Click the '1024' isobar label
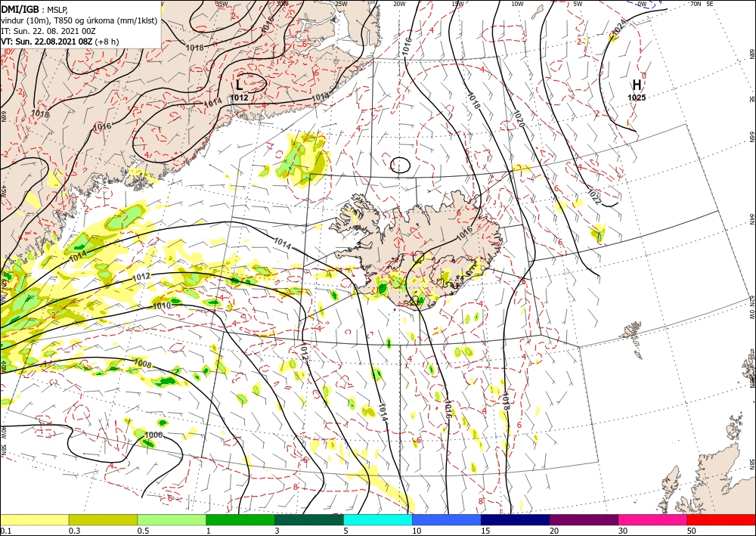This screenshot has height=536, width=756. coord(618,29)
